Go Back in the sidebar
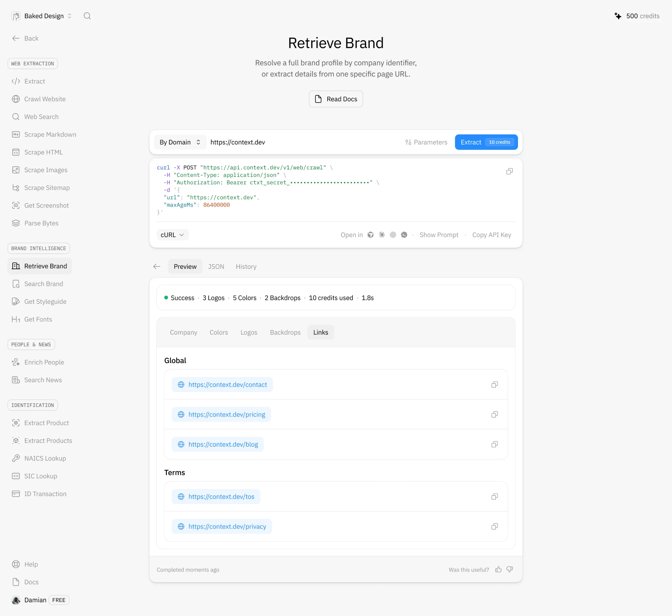Screen dimensions: 672x616 click(25, 38)
